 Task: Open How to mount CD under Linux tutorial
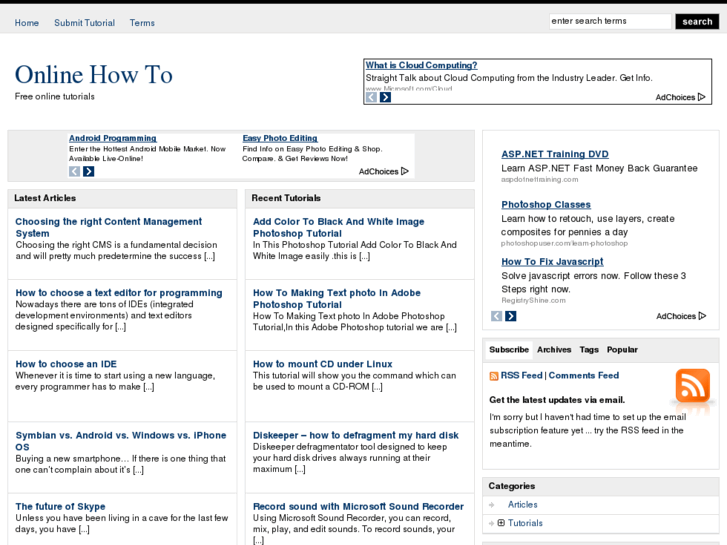click(x=322, y=364)
